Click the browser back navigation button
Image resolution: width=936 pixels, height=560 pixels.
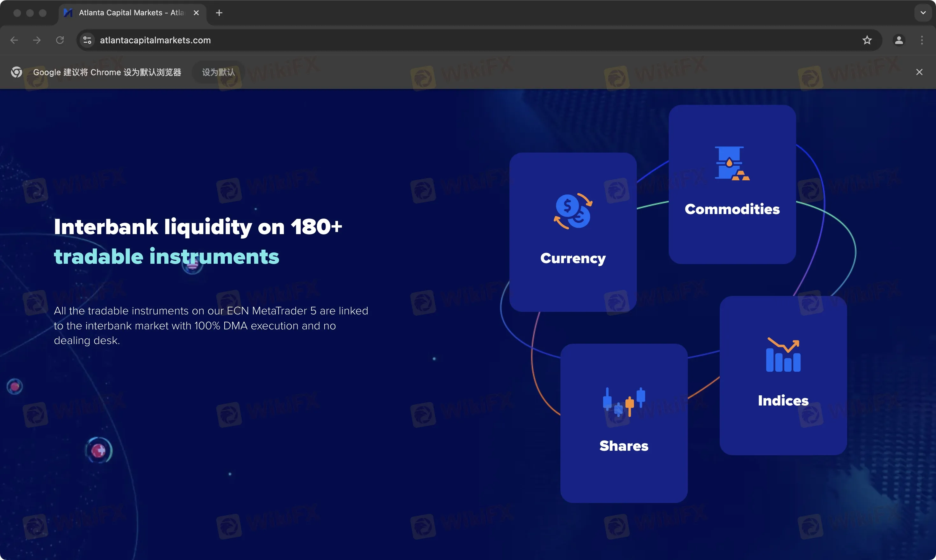coord(15,40)
